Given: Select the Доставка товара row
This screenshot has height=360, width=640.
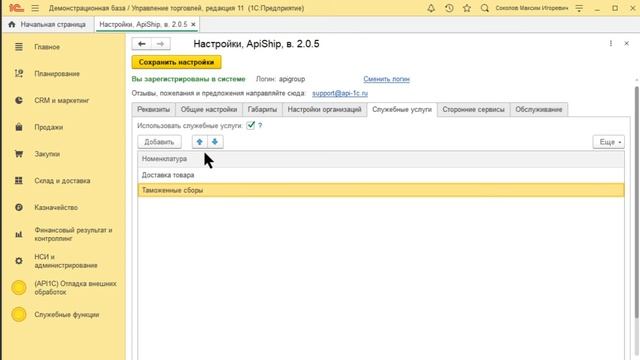Looking at the screenshot, I should [x=381, y=175].
